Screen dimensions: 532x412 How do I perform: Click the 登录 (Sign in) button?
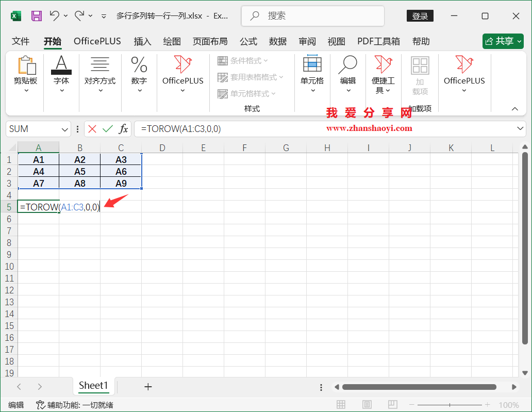420,15
